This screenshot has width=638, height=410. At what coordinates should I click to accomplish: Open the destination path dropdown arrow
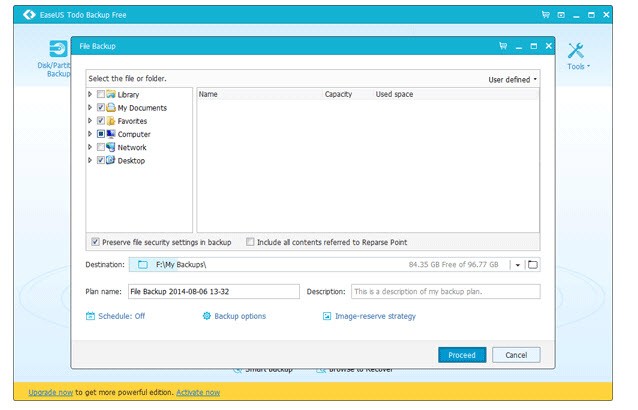(518, 265)
